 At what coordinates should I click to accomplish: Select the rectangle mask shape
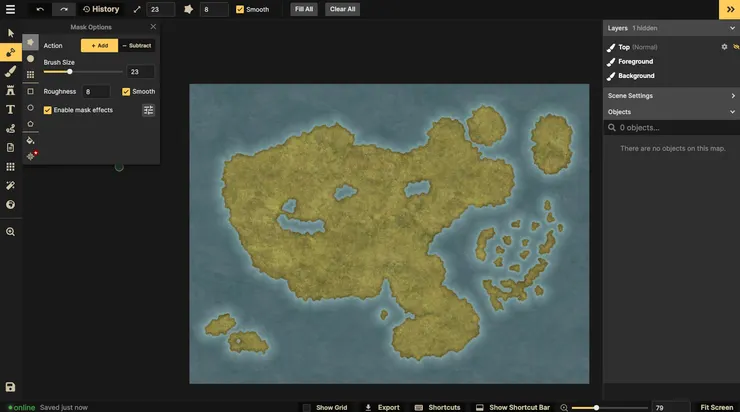30,92
